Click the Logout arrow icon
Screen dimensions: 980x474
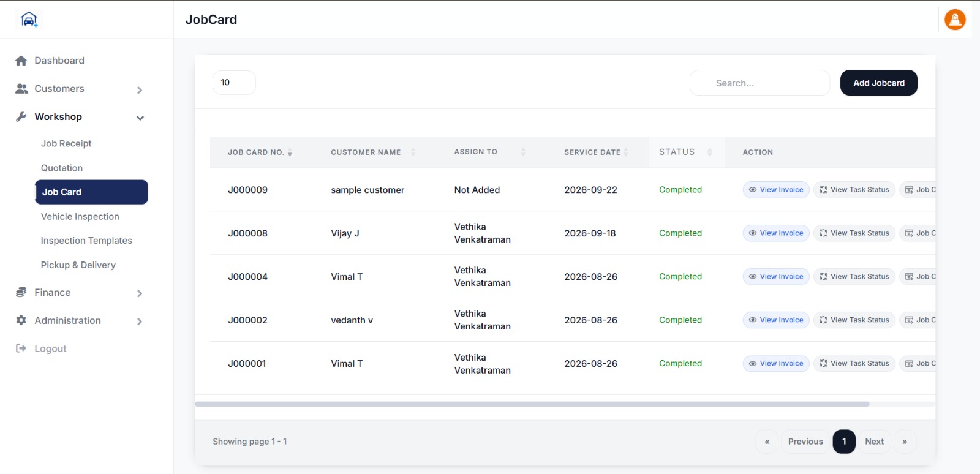coord(21,348)
